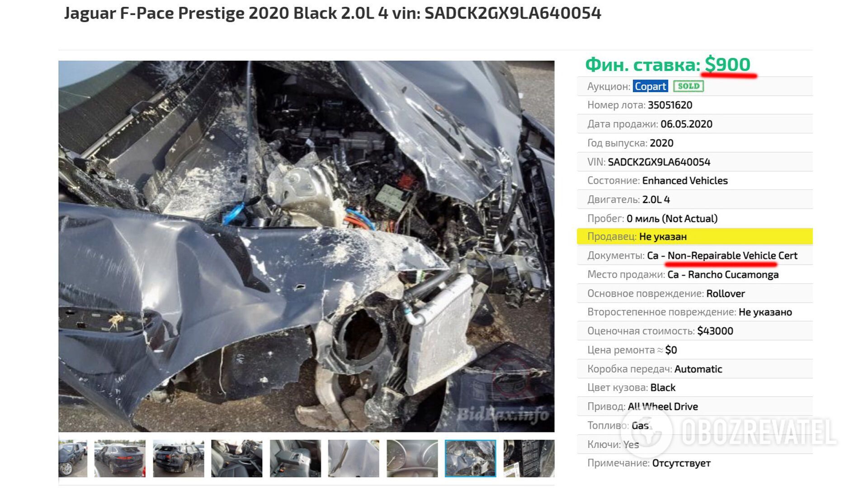868x488 pixels.
Task: Click the blue Copart auction badge
Action: (650, 86)
